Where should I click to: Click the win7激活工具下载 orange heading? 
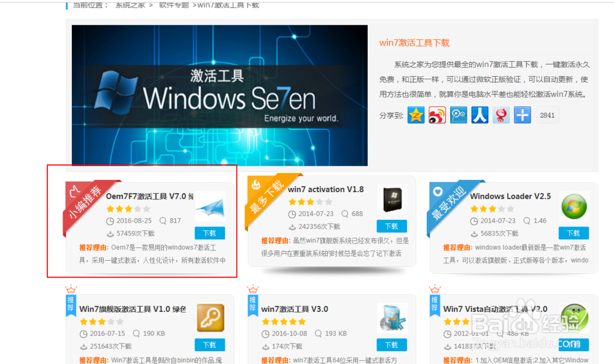click(414, 43)
